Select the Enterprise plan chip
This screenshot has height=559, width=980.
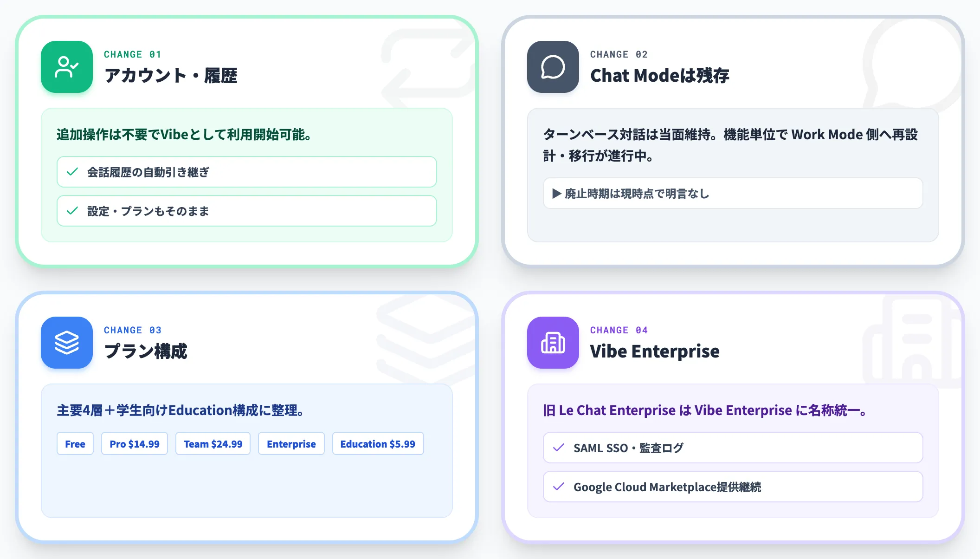291,443
